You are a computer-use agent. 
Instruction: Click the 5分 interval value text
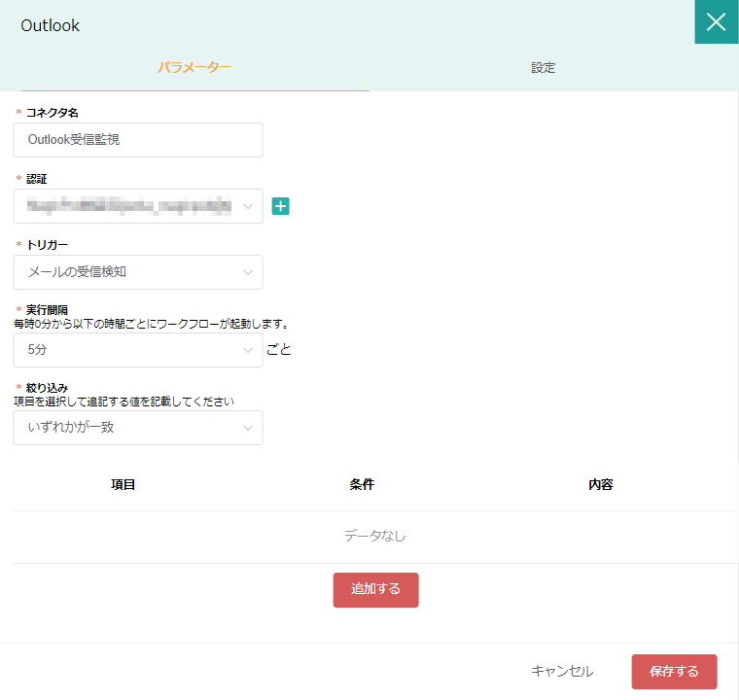pyautogui.click(x=38, y=350)
